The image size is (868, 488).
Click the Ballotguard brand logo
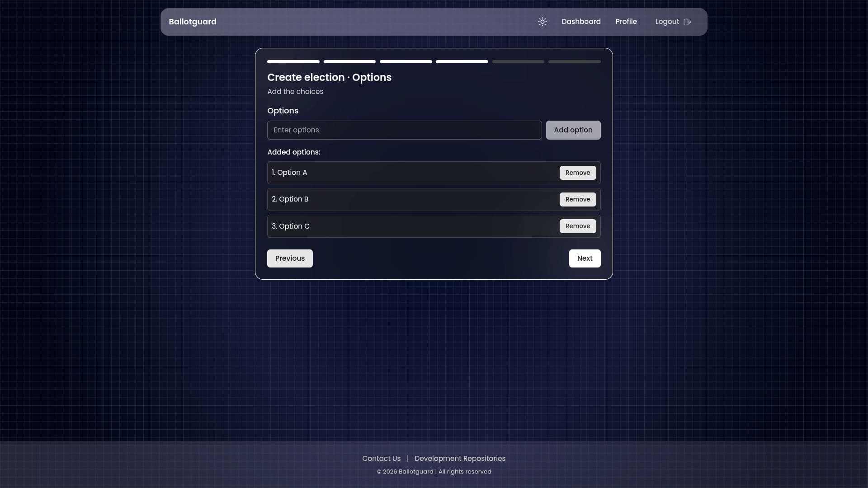pyautogui.click(x=192, y=22)
